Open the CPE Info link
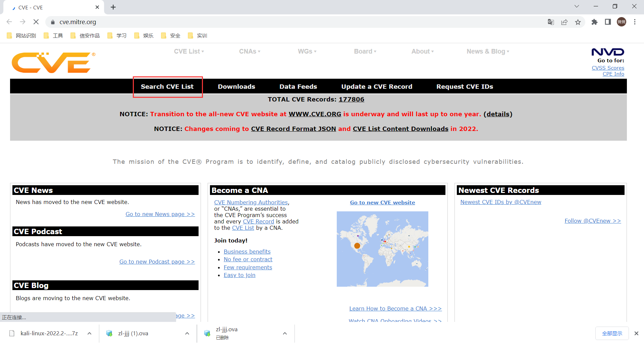 point(613,74)
